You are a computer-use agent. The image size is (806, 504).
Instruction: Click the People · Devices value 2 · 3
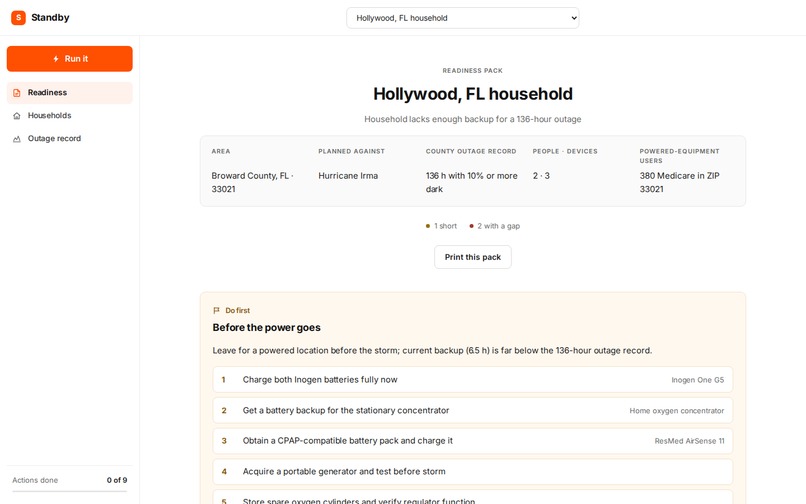[541, 176]
